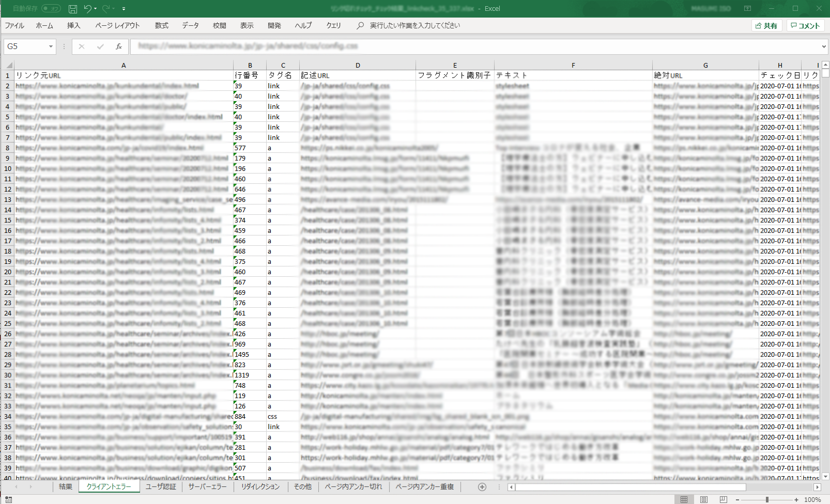Viewport: 830px width, 504px height.
Task: Open the 数式 ribbon tab
Action: click(x=162, y=25)
